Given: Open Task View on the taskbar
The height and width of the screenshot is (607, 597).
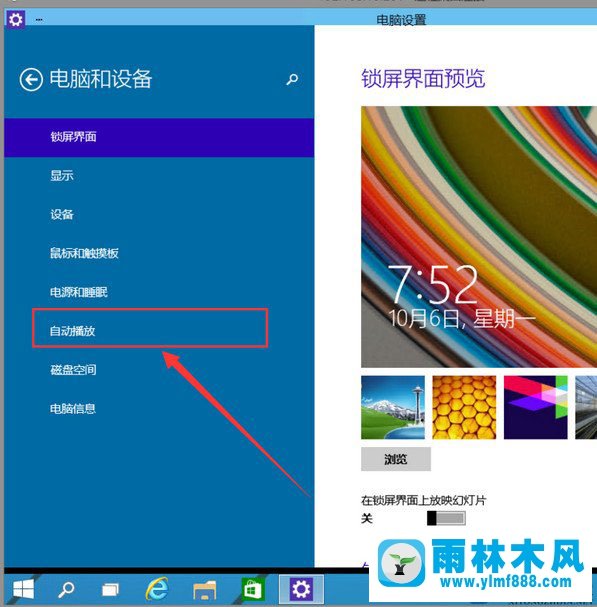Looking at the screenshot, I should 110,590.
